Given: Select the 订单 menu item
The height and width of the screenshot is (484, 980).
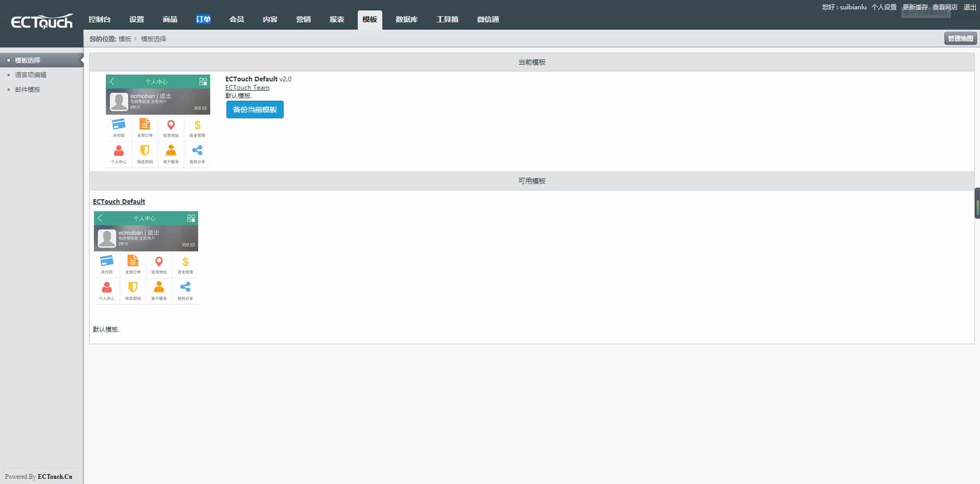Looking at the screenshot, I should 203,19.
